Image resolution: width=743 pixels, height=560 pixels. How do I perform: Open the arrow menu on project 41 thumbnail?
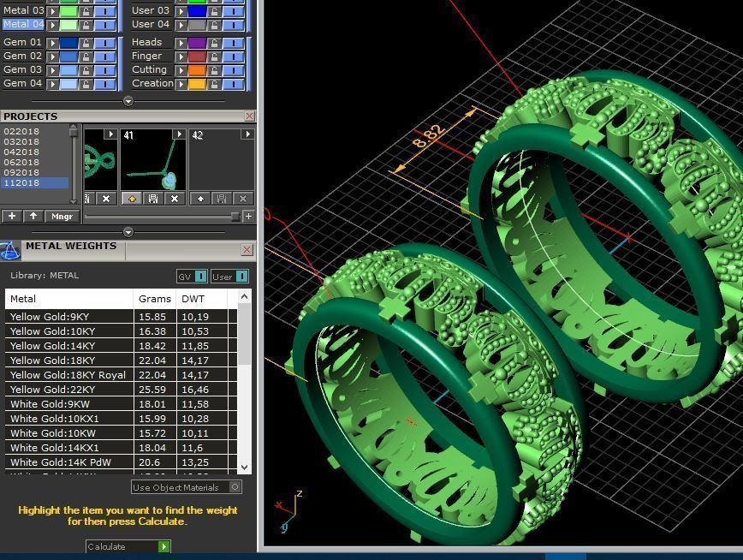tap(179, 134)
